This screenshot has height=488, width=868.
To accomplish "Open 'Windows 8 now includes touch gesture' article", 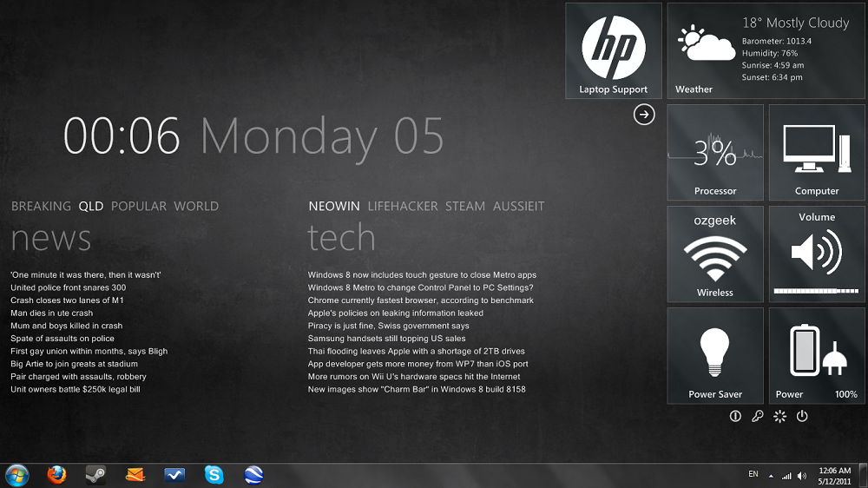I will (423, 274).
